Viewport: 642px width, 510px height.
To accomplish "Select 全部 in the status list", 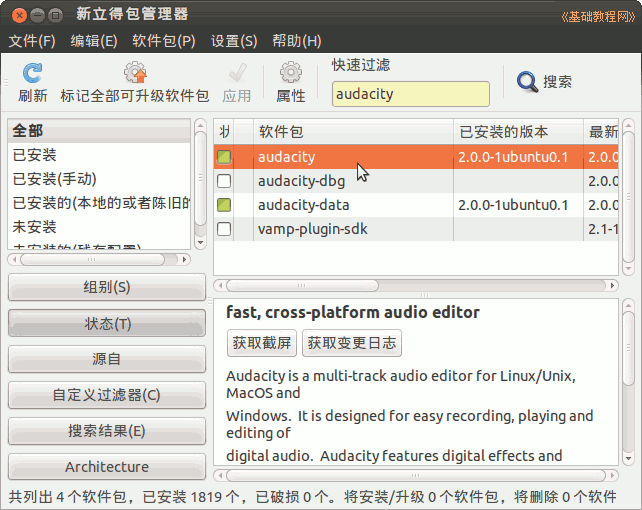I will point(99,131).
